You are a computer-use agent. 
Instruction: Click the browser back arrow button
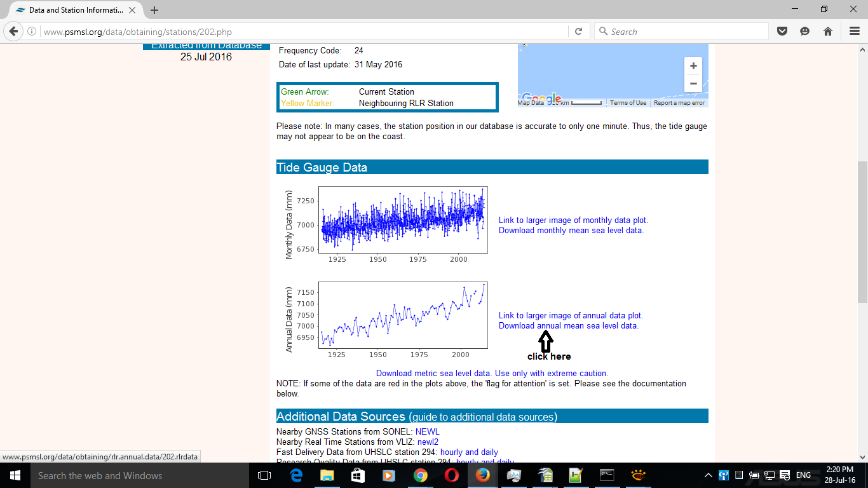(x=14, y=32)
